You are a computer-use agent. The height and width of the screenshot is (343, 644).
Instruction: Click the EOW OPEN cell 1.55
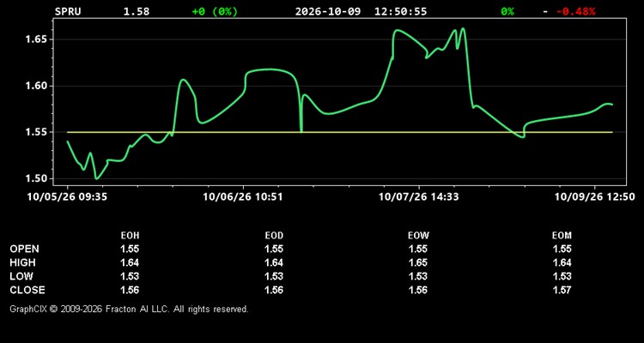418,249
